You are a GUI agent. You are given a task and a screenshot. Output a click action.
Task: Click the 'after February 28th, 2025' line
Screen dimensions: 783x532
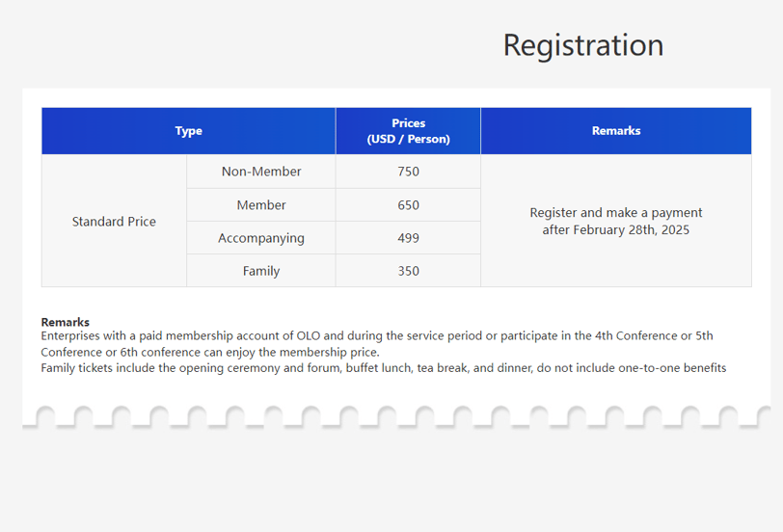(x=615, y=230)
